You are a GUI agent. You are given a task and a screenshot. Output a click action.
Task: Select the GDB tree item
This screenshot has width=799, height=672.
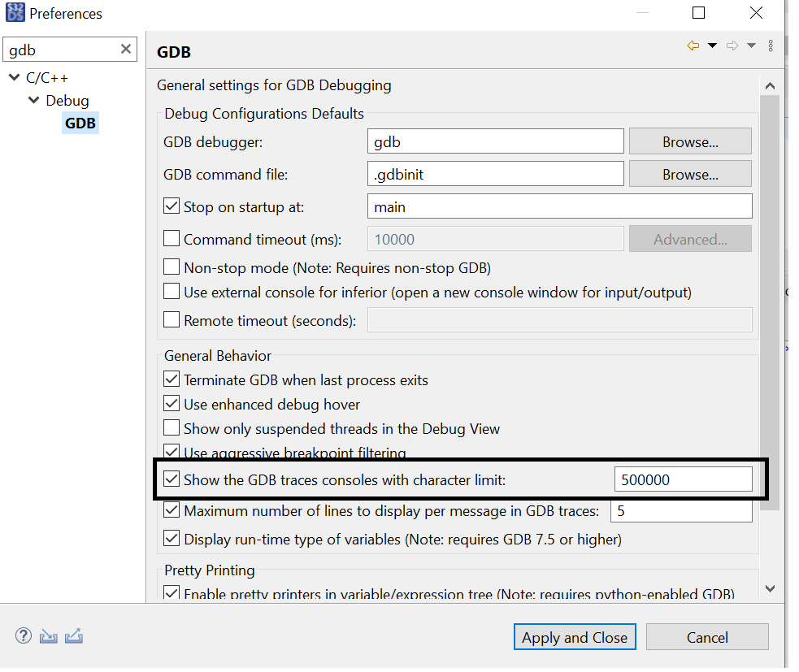click(x=80, y=123)
